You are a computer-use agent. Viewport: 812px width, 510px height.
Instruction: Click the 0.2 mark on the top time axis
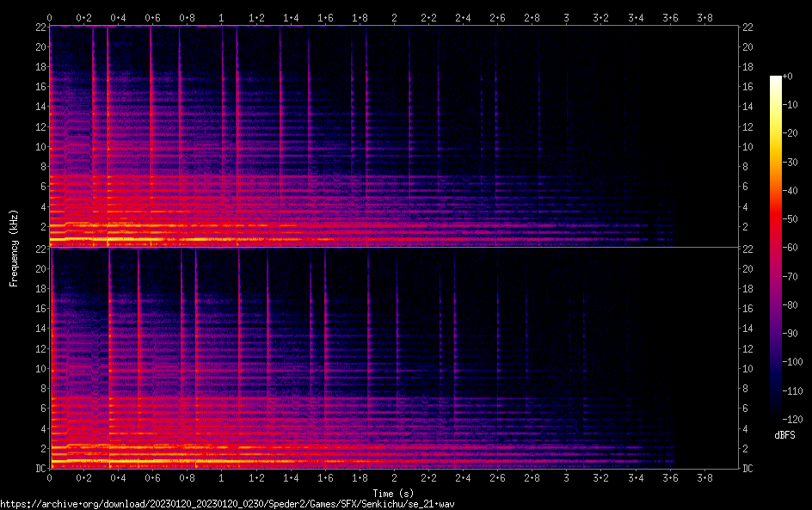click(84, 17)
